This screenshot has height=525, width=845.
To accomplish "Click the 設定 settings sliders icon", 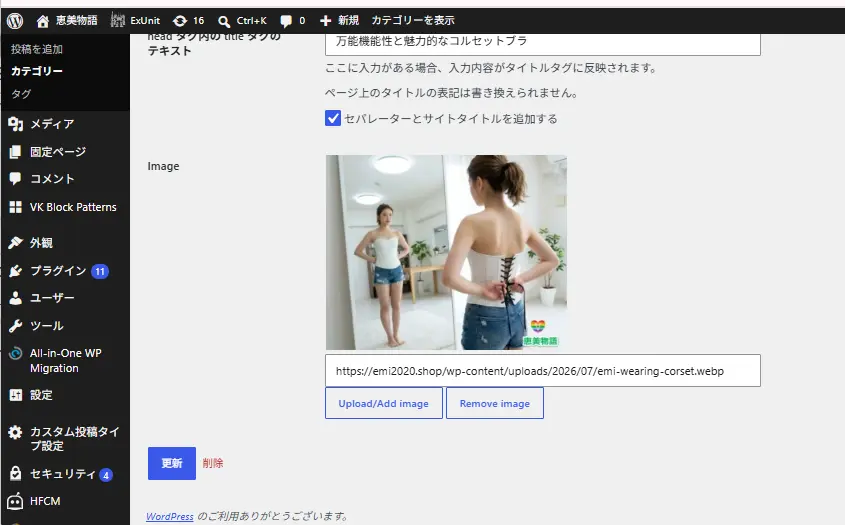I will pyautogui.click(x=16, y=395).
